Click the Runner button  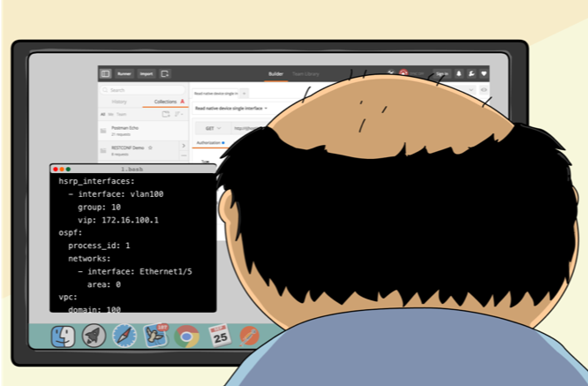124,74
